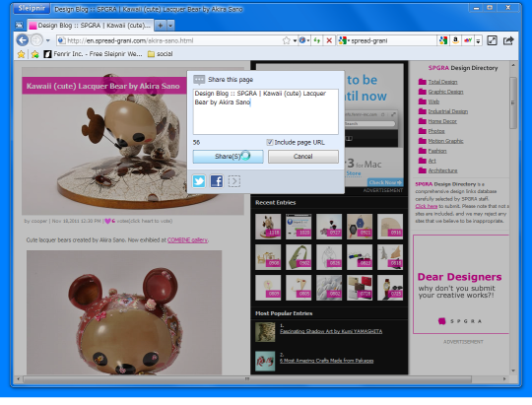Toggle full screen view icon
The width and height of the screenshot is (532, 405).
pyautogui.click(x=492, y=40)
